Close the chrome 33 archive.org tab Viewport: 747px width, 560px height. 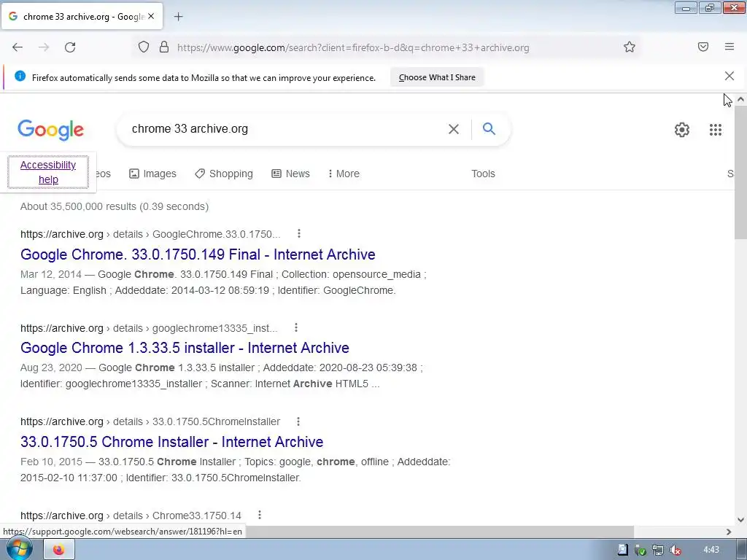(x=151, y=16)
